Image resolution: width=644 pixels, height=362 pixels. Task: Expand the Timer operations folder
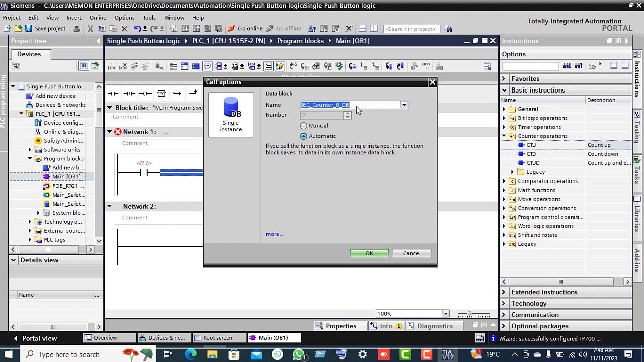504,127
